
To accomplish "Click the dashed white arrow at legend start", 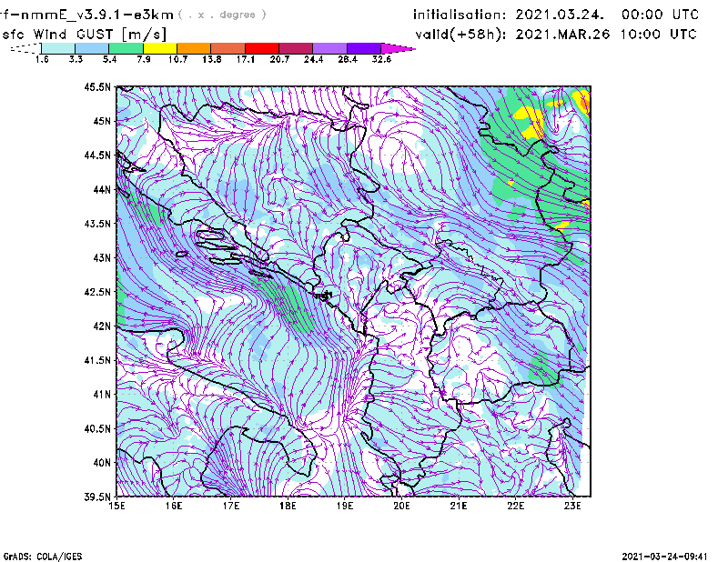I will (x=25, y=48).
